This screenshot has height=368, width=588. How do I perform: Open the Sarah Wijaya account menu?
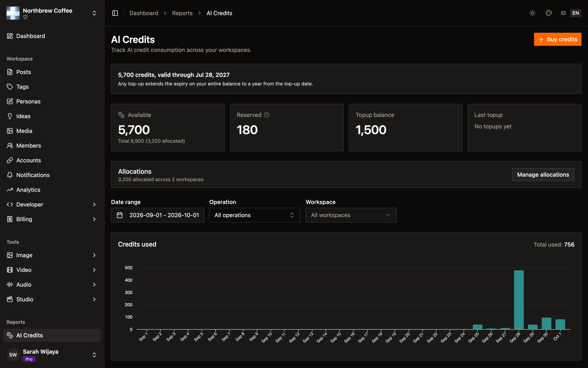[52, 355]
